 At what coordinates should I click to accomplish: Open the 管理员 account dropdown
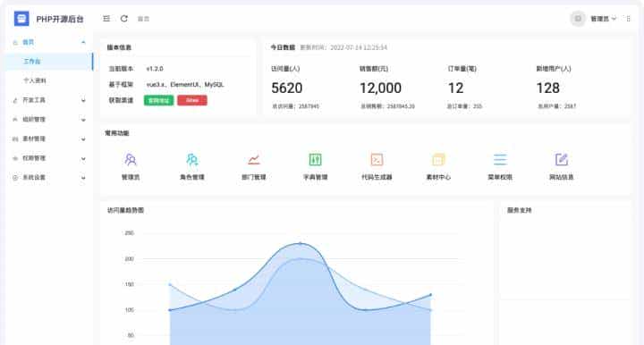point(604,19)
